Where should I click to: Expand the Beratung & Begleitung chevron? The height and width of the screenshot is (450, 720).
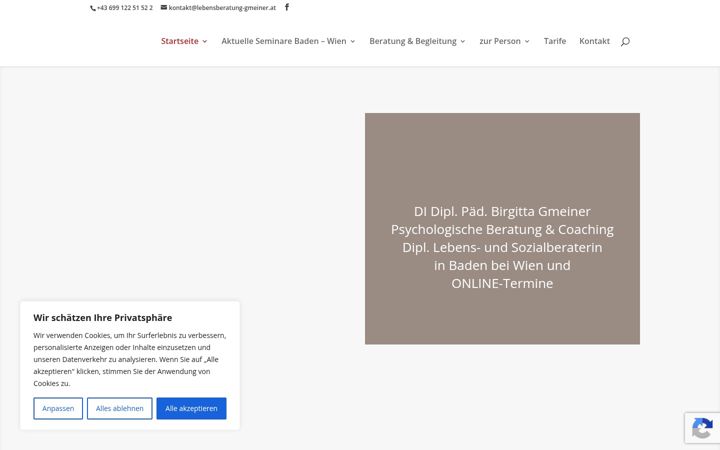[x=463, y=41]
